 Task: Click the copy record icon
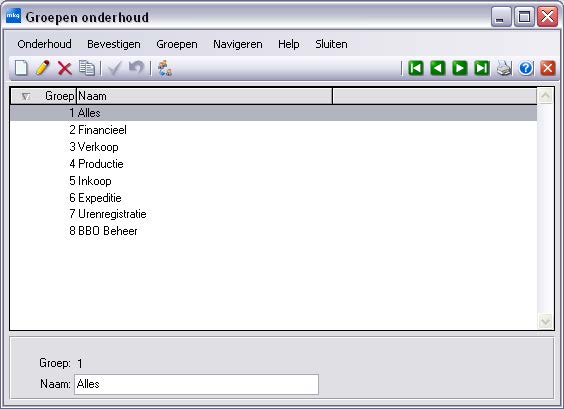point(87,68)
